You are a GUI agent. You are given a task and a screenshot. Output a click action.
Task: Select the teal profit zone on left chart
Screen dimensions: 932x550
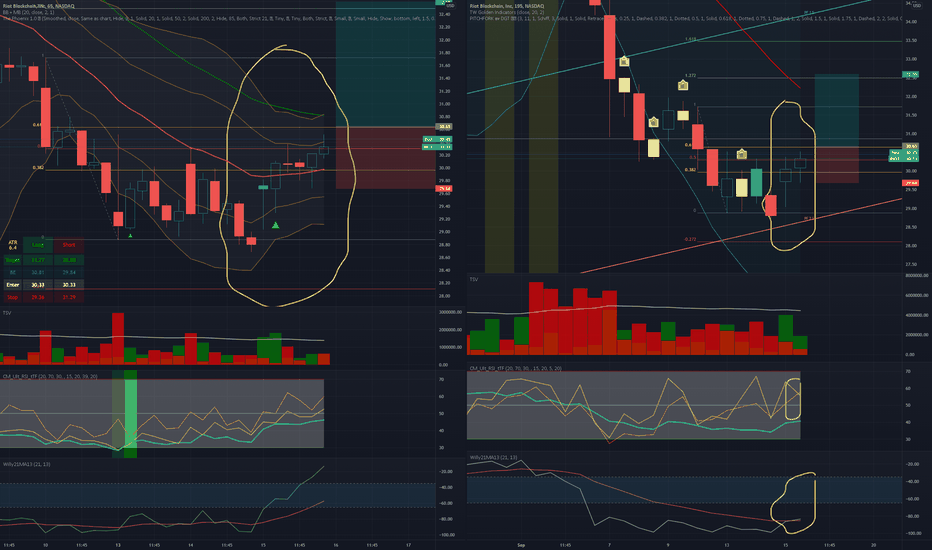[x=386, y=64]
